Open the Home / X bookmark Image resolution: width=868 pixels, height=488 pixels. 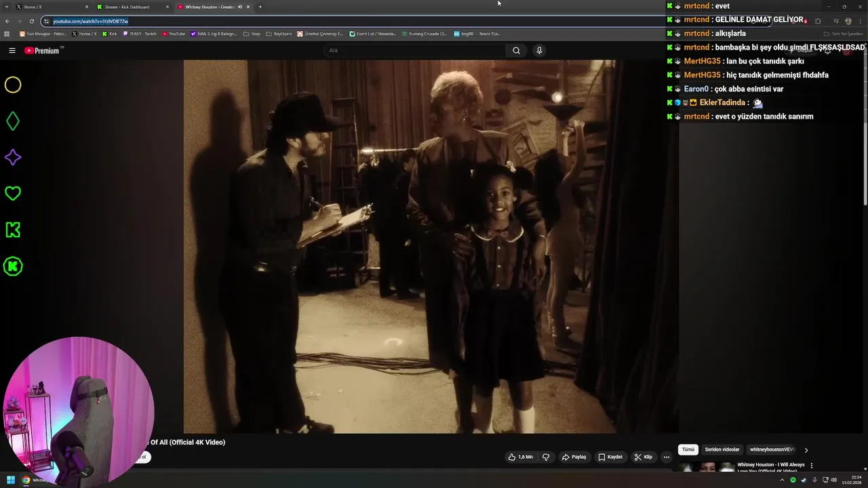coord(84,33)
